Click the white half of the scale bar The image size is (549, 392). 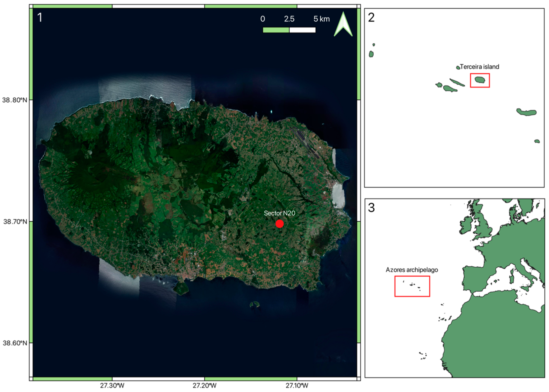tap(302, 30)
